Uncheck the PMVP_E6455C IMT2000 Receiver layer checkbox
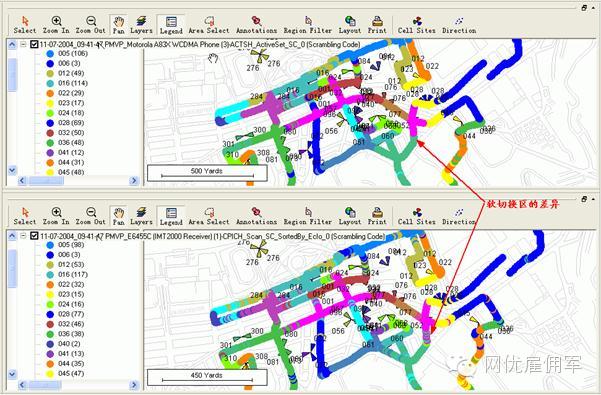Image resolution: width=601 pixels, height=395 pixels. coord(34,236)
